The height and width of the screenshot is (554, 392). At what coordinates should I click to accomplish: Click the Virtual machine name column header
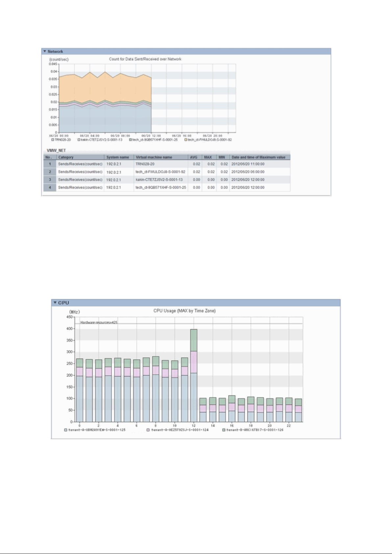click(x=161, y=157)
